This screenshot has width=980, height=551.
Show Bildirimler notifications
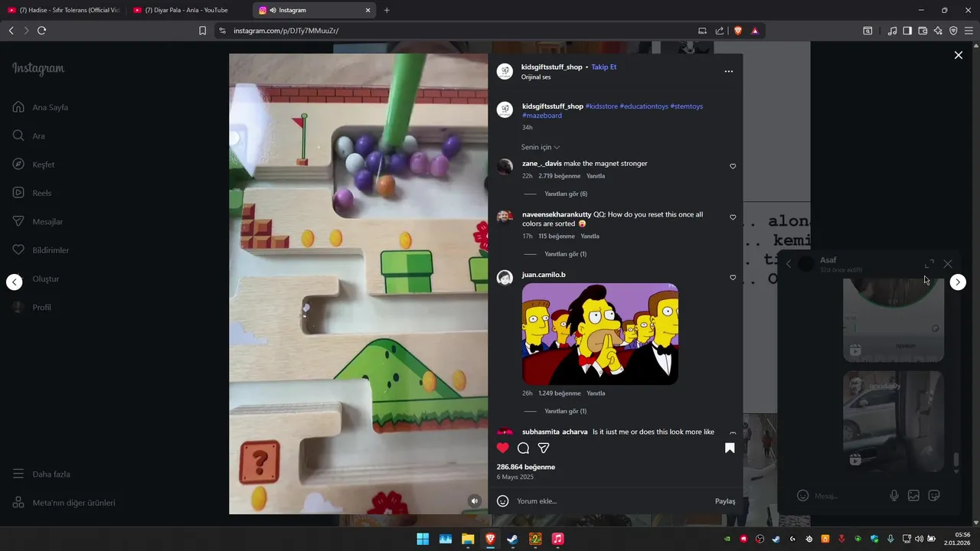(x=40, y=250)
